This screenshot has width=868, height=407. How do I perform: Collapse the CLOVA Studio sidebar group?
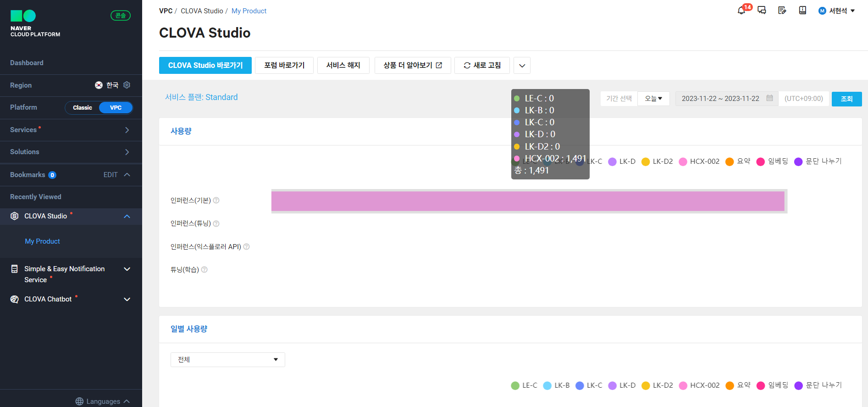[x=127, y=217]
